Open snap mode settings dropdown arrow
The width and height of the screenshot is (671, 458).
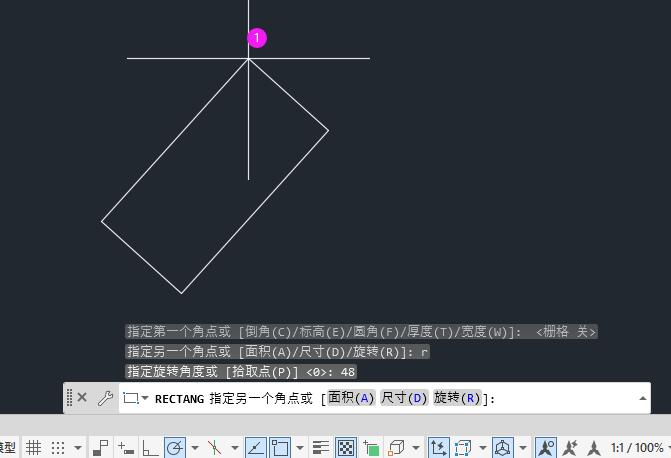point(78,448)
